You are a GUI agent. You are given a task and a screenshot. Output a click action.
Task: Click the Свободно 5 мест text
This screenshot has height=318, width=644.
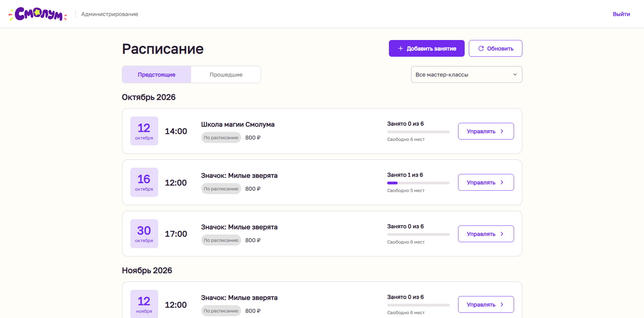pos(406,191)
